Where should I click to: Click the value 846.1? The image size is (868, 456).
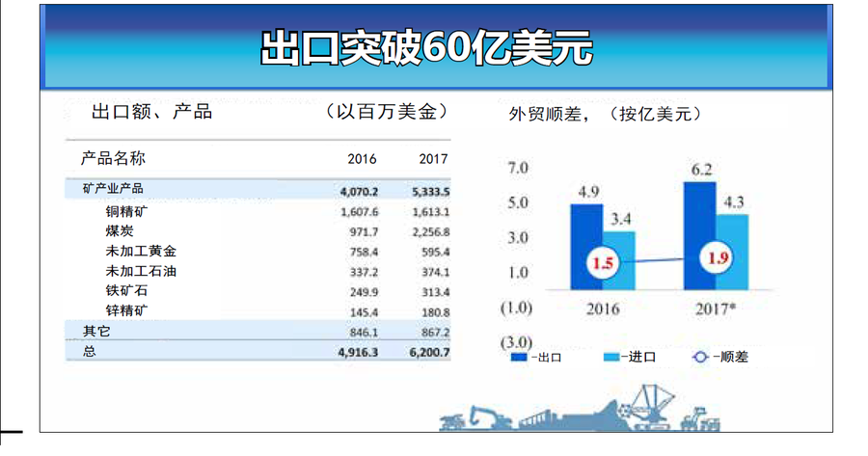364,332
